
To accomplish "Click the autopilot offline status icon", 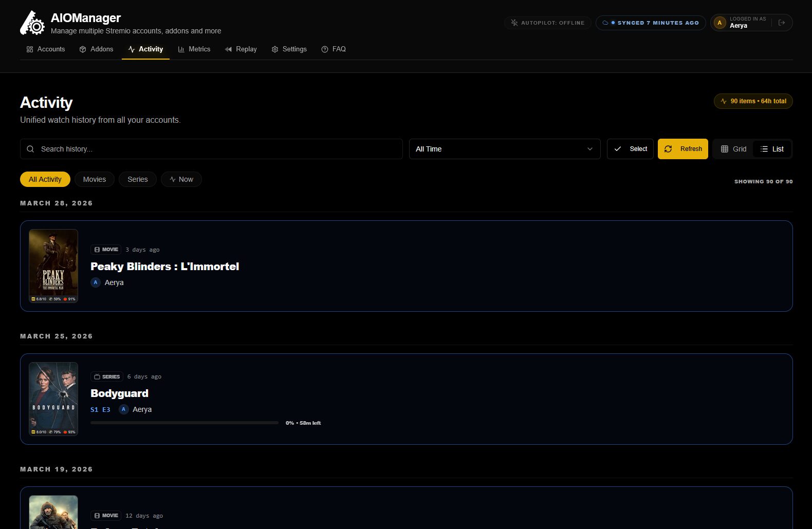I will pos(514,23).
